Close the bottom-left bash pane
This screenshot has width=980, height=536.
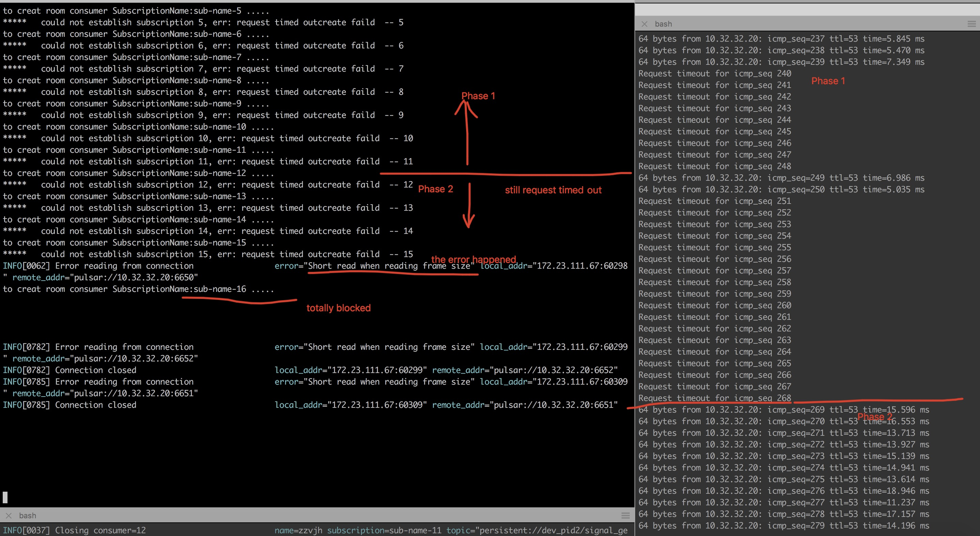(9, 516)
